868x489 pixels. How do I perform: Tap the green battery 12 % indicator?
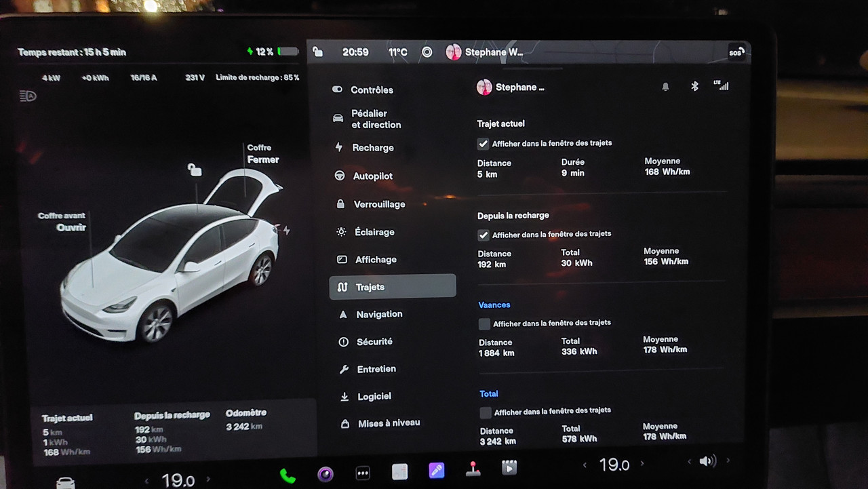273,52
